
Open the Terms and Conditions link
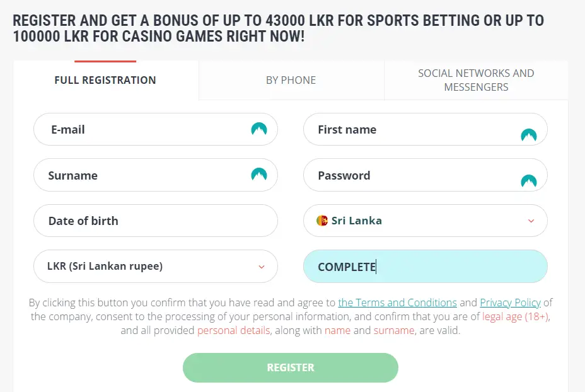397,303
